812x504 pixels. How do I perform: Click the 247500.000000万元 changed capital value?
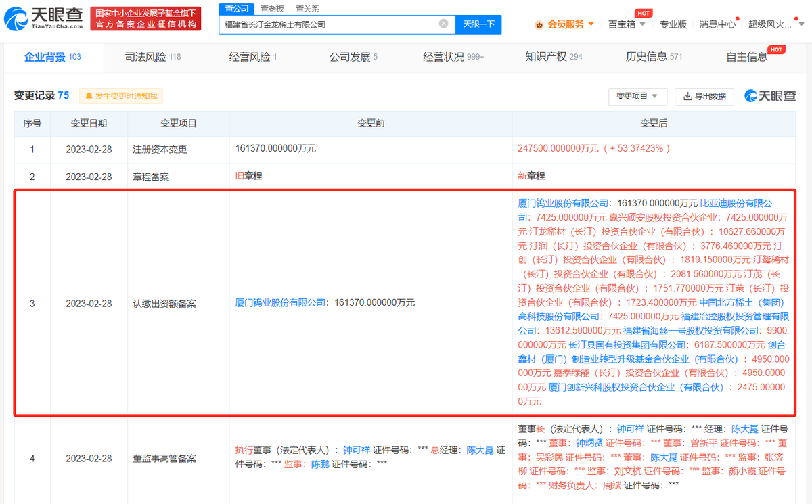pos(558,148)
